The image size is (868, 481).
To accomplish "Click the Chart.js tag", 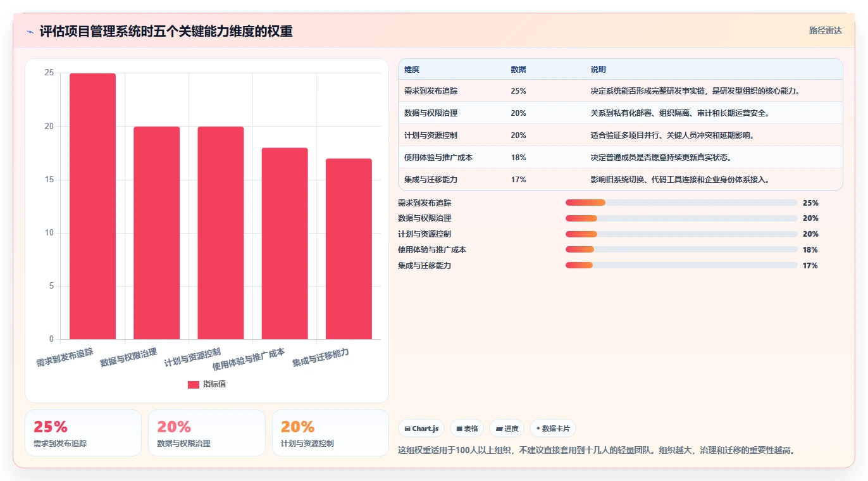I will tap(421, 428).
